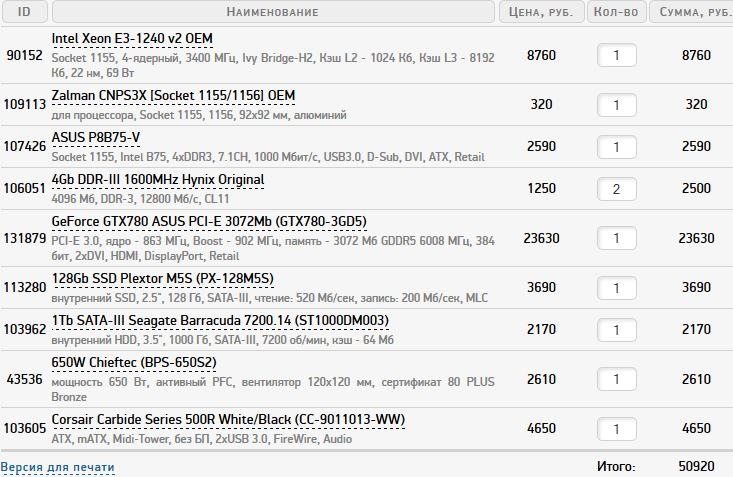Click description для процессора, Socket 1155, 1156

(199, 115)
